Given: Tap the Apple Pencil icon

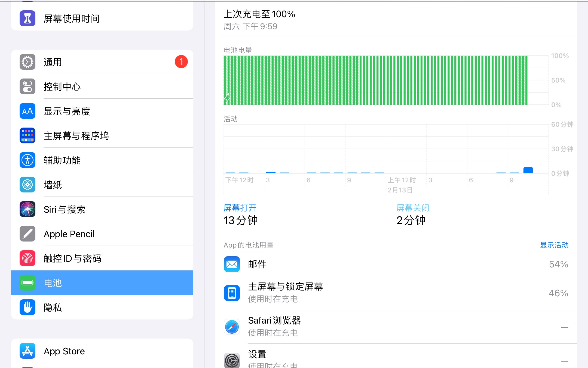Looking at the screenshot, I should tap(27, 234).
